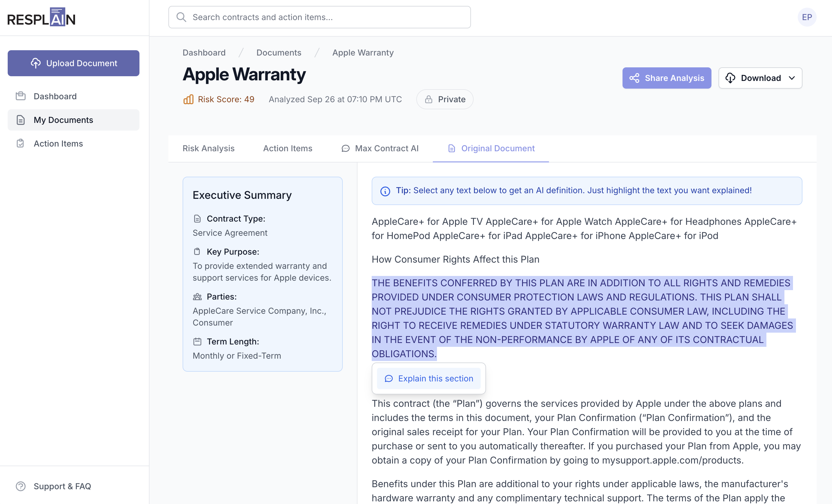Open the Max Contract AI tab

pyautogui.click(x=380, y=148)
